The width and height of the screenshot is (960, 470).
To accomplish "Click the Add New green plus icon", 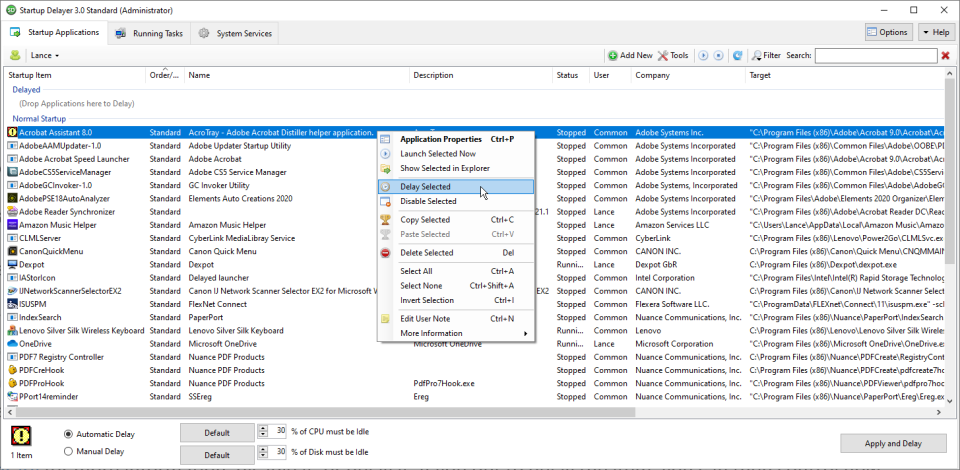I will [613, 56].
